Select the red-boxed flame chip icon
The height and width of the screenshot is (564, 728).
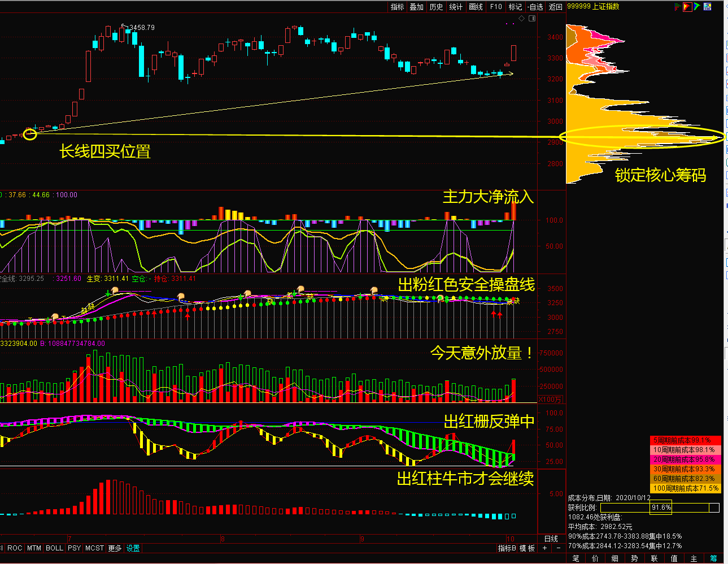pyautogui.click(x=687, y=7)
